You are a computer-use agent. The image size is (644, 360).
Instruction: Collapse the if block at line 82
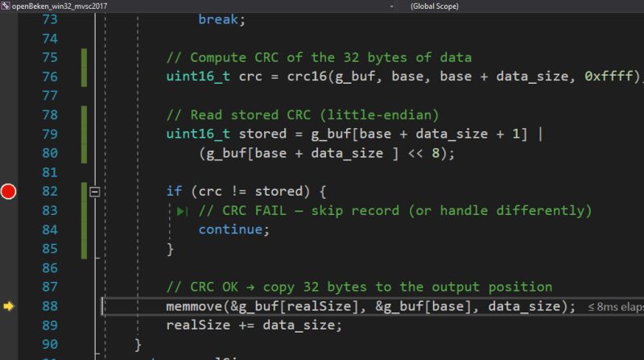[94, 192]
